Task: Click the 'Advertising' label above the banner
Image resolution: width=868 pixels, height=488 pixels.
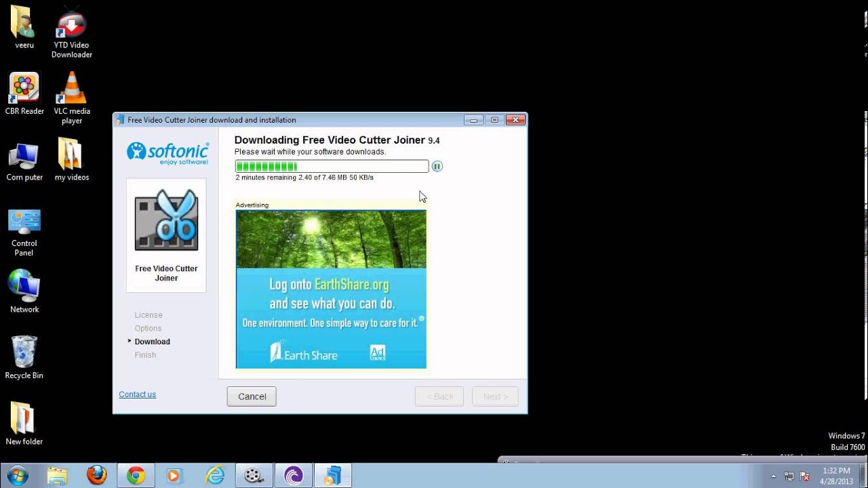Action: (252, 205)
